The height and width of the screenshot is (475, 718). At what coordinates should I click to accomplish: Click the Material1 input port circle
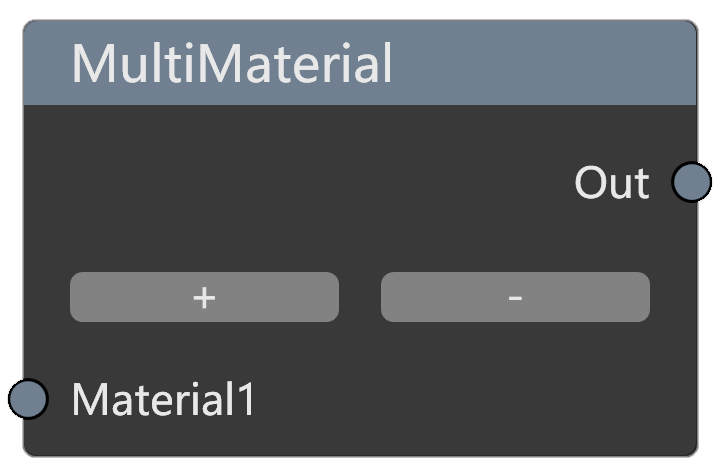click(x=28, y=399)
